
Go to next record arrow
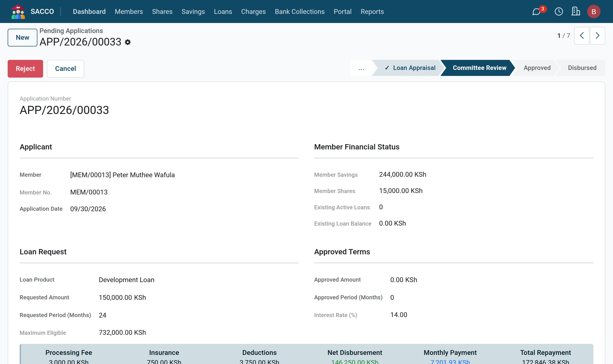(x=597, y=36)
